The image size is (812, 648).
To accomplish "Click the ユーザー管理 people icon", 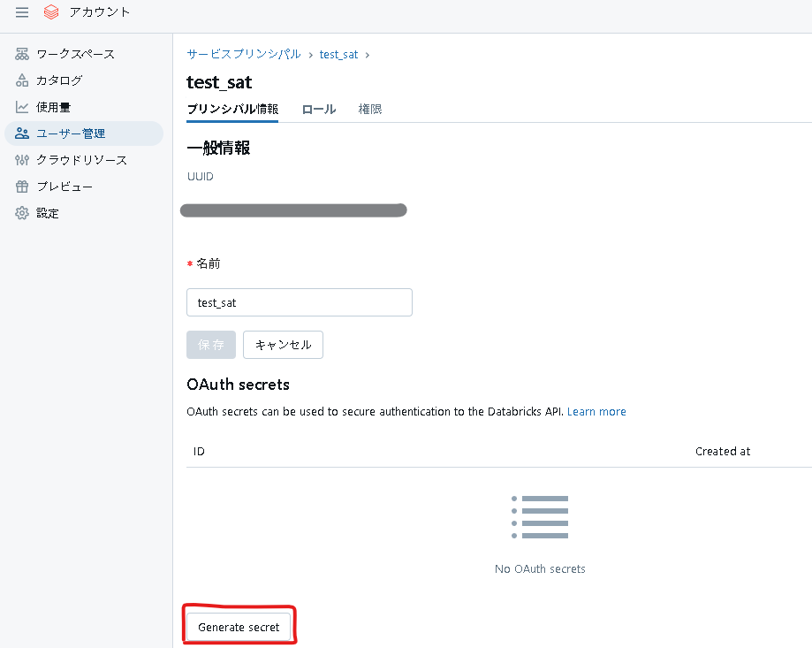I will click(x=22, y=133).
